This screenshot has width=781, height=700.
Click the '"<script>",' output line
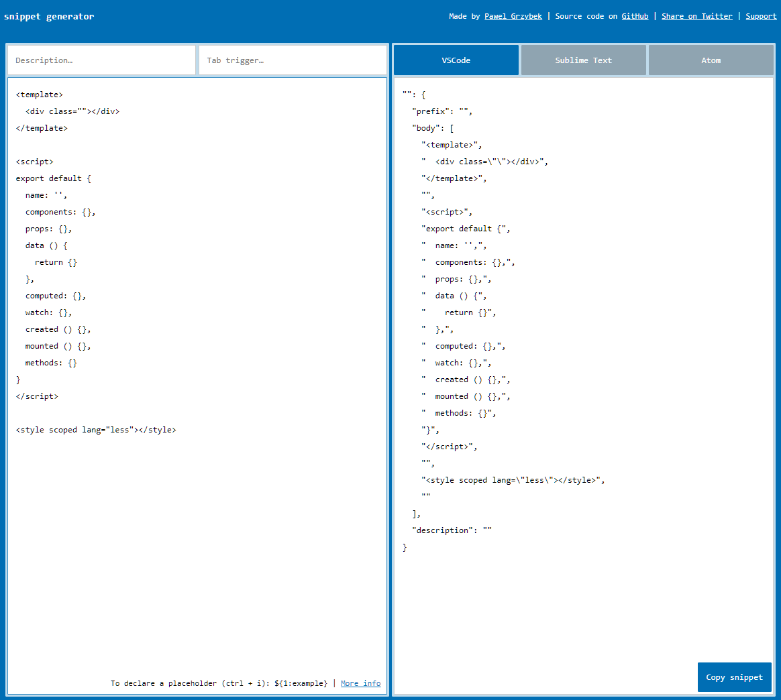tap(447, 212)
